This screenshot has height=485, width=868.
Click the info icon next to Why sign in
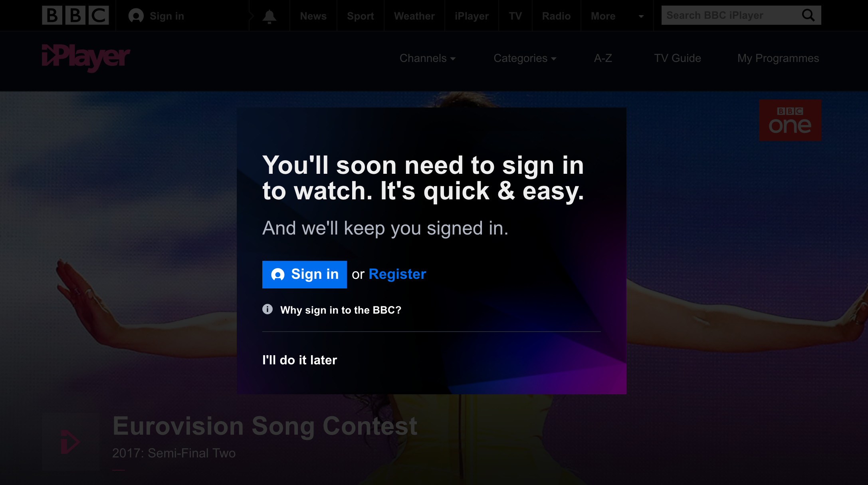tap(268, 310)
